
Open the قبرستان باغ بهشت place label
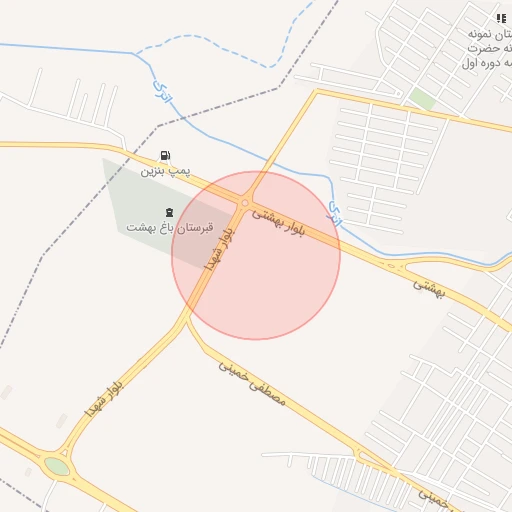pyautogui.click(x=170, y=228)
